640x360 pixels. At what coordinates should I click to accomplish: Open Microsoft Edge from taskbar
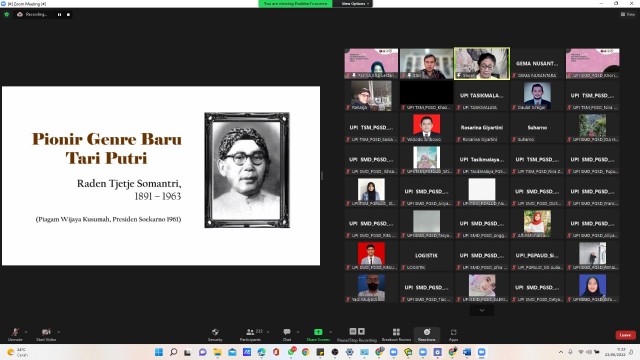pyautogui.click(x=261, y=352)
